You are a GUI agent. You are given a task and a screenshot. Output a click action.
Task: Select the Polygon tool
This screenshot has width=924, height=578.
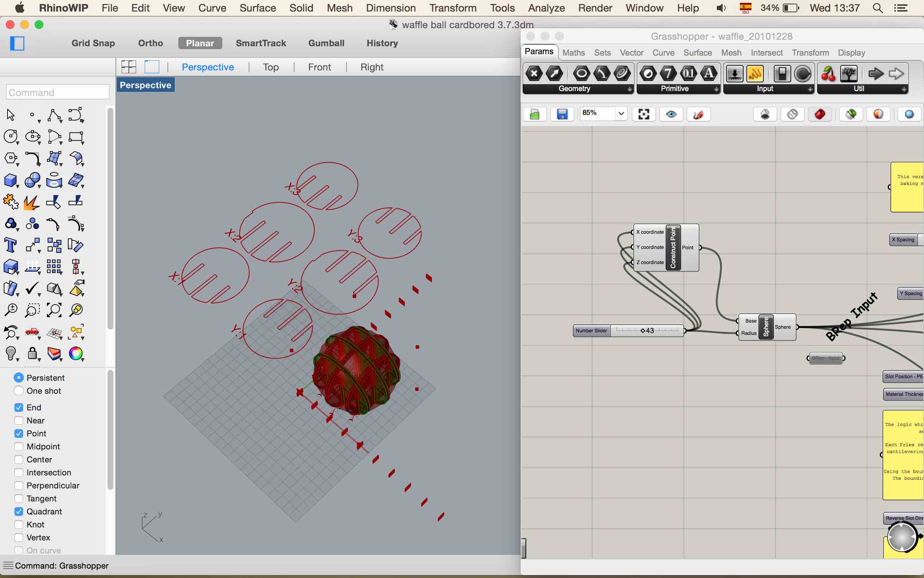point(10,158)
